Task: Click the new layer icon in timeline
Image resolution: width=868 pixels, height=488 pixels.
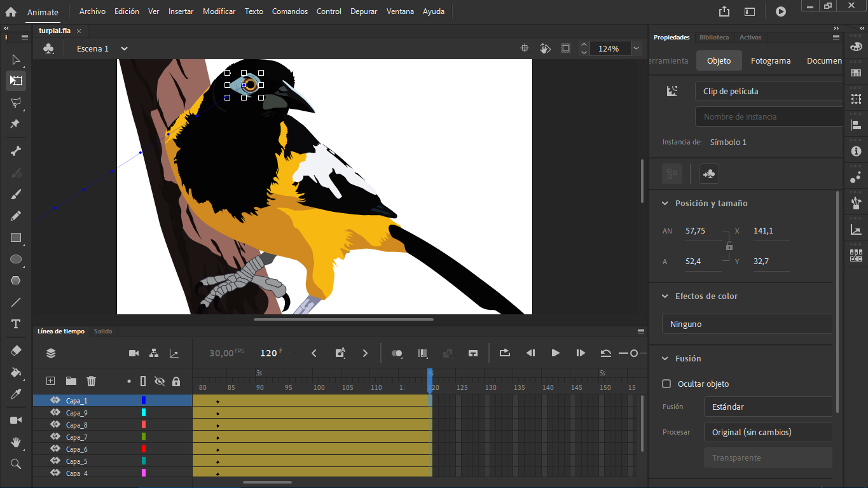Action: click(x=51, y=381)
